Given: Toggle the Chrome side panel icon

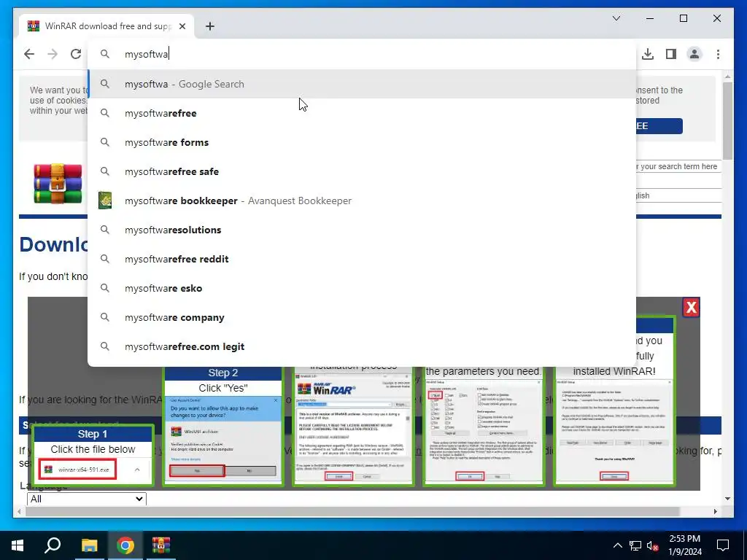Looking at the screenshot, I should click(671, 54).
